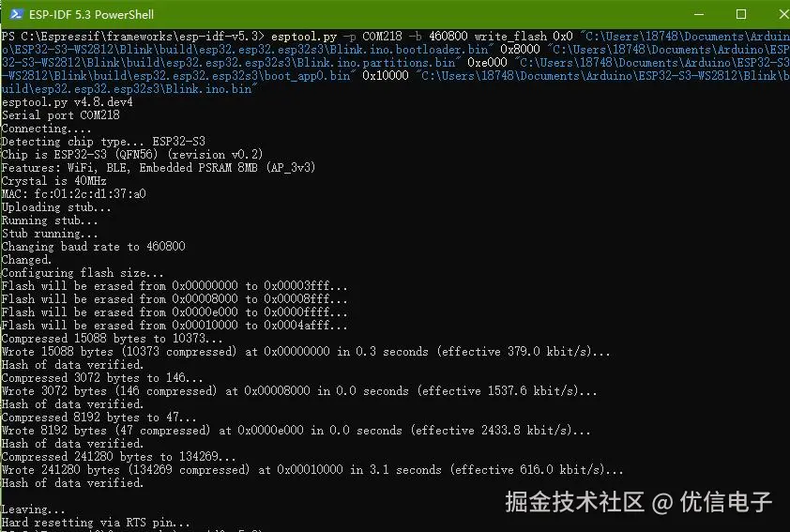The height and width of the screenshot is (532, 790).
Task: Click the '0x10000' address in the command
Action: click(x=386, y=76)
